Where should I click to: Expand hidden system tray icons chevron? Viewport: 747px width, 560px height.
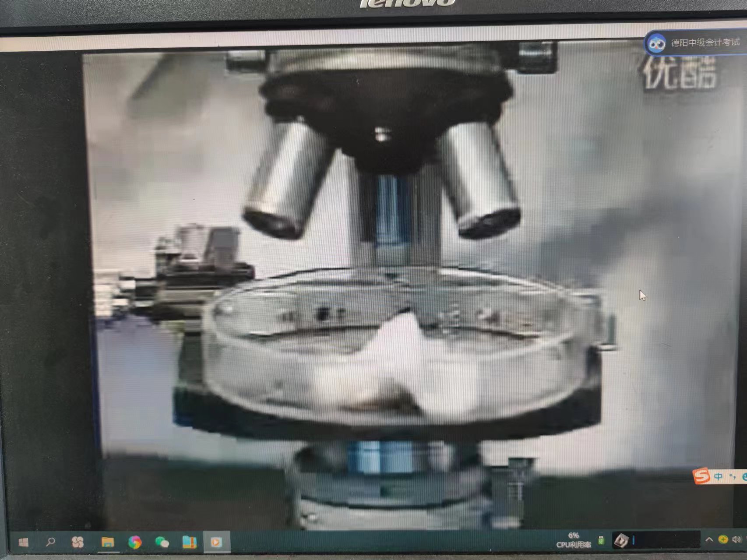pos(709,540)
